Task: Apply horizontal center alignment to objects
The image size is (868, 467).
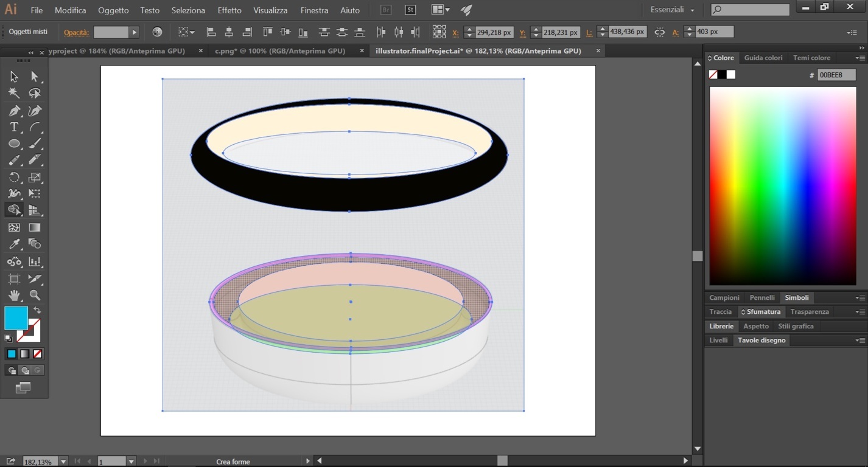Action: 228,32
